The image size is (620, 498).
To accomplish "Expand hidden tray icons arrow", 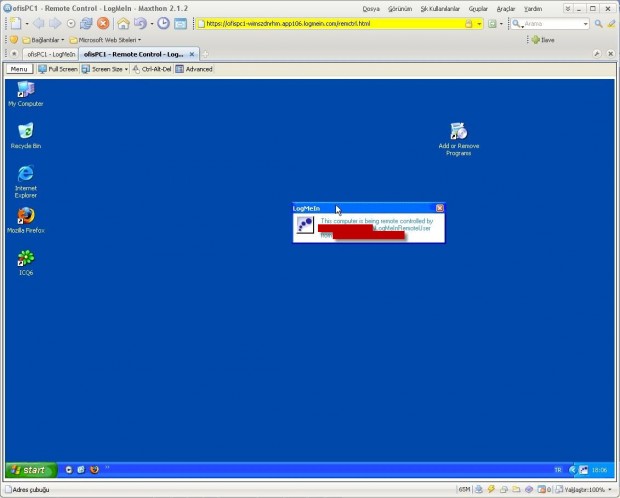I will 572,470.
